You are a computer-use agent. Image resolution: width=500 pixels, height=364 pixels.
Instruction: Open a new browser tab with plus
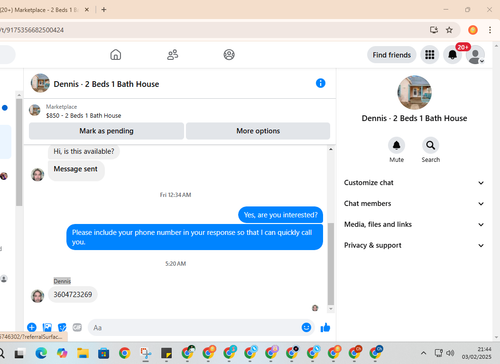click(104, 10)
